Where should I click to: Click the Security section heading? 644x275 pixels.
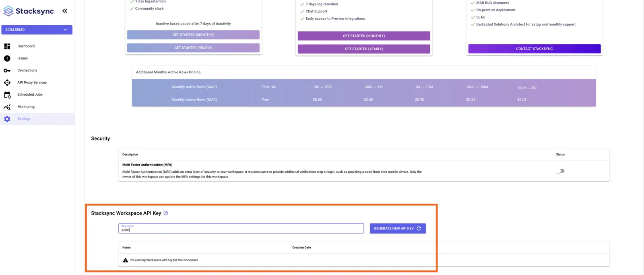pyautogui.click(x=101, y=139)
